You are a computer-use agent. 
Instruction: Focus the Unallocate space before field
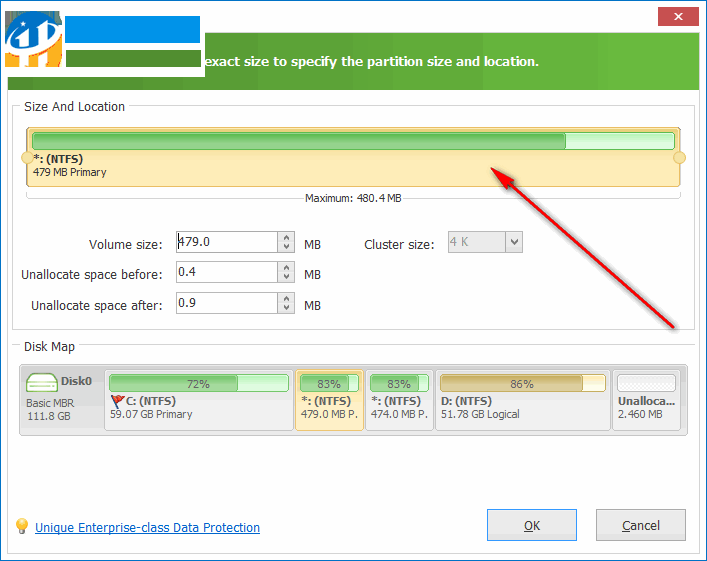click(x=227, y=272)
